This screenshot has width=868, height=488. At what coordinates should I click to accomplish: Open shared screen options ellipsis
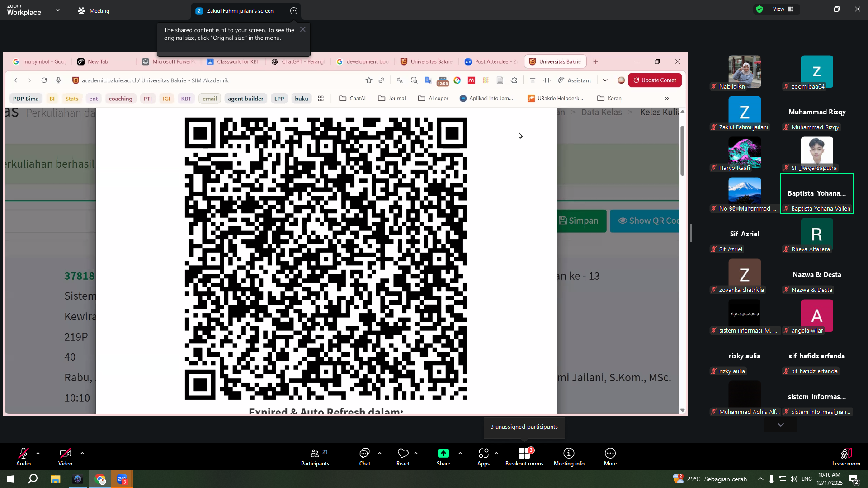(x=294, y=11)
